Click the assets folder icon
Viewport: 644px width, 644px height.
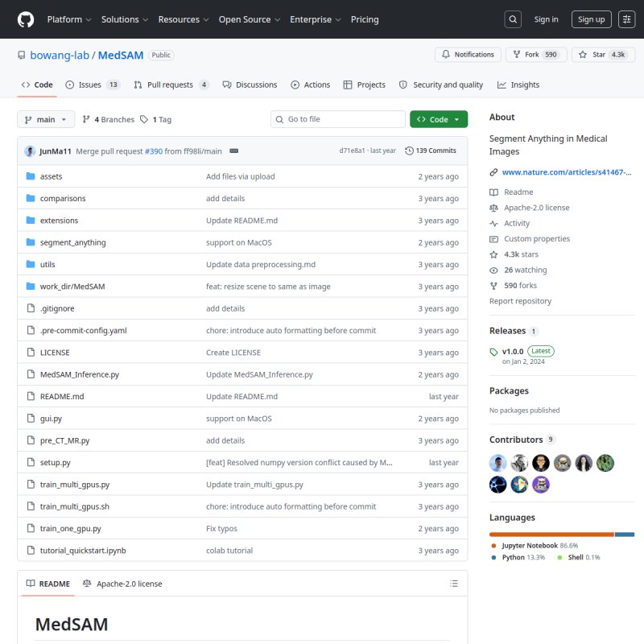click(31, 176)
